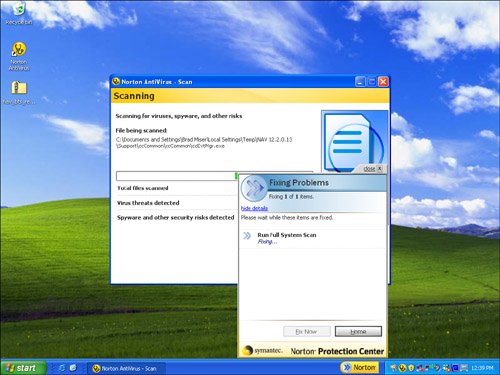Click the 'Virus threats detected' label
The height and width of the screenshot is (375, 500).
148,203
